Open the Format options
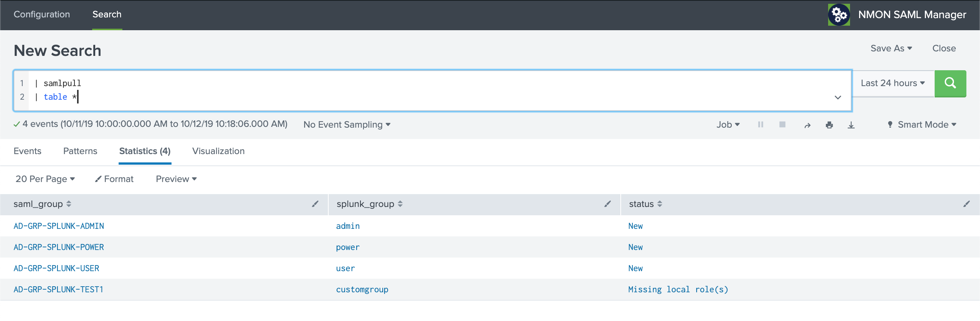The image size is (980, 321). point(114,179)
